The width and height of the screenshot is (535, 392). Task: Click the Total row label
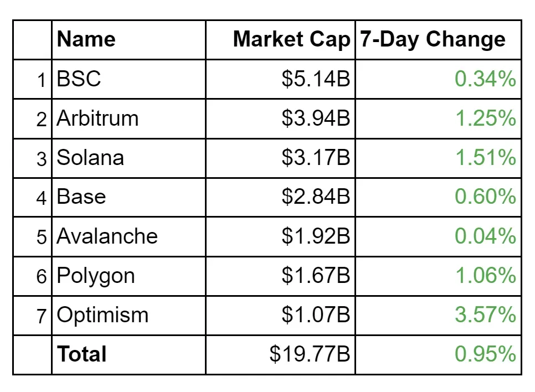[x=82, y=354]
